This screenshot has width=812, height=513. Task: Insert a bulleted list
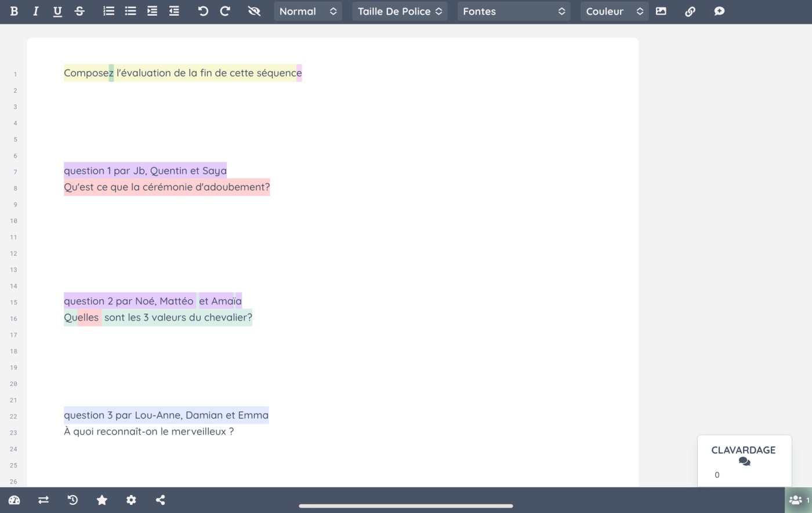(130, 11)
